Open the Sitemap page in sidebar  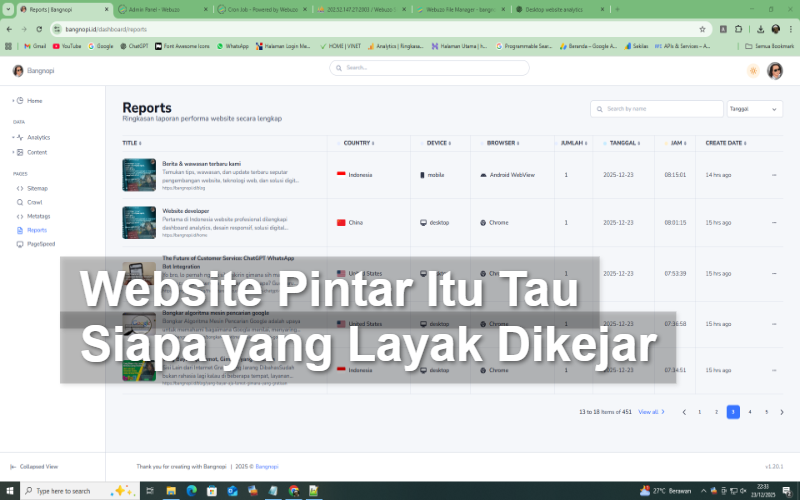click(37, 188)
